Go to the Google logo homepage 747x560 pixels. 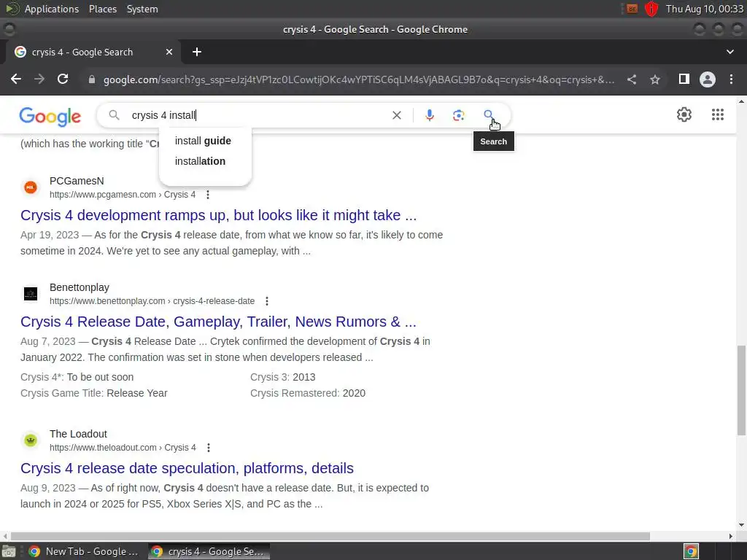pos(50,116)
